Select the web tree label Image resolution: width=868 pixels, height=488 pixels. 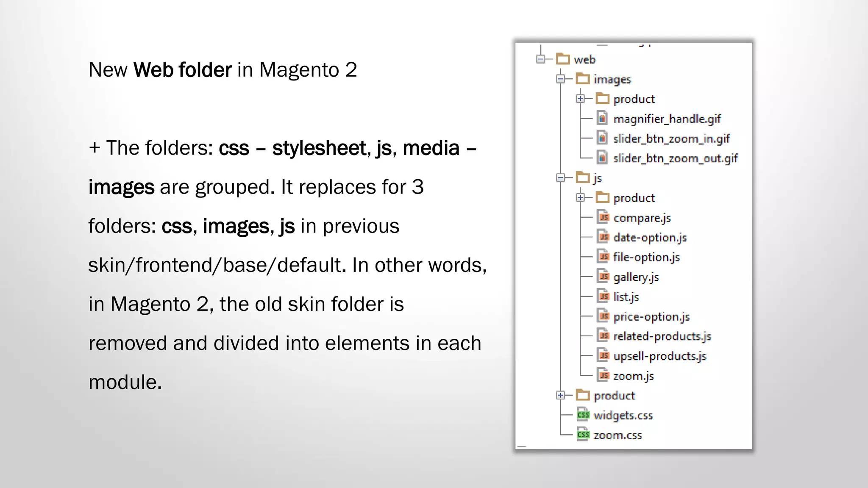(584, 60)
